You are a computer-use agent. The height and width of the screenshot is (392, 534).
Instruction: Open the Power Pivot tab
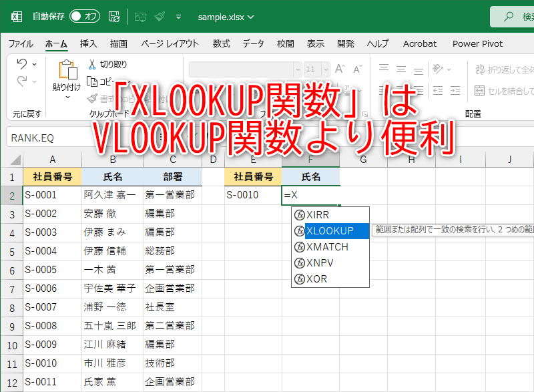click(x=477, y=44)
